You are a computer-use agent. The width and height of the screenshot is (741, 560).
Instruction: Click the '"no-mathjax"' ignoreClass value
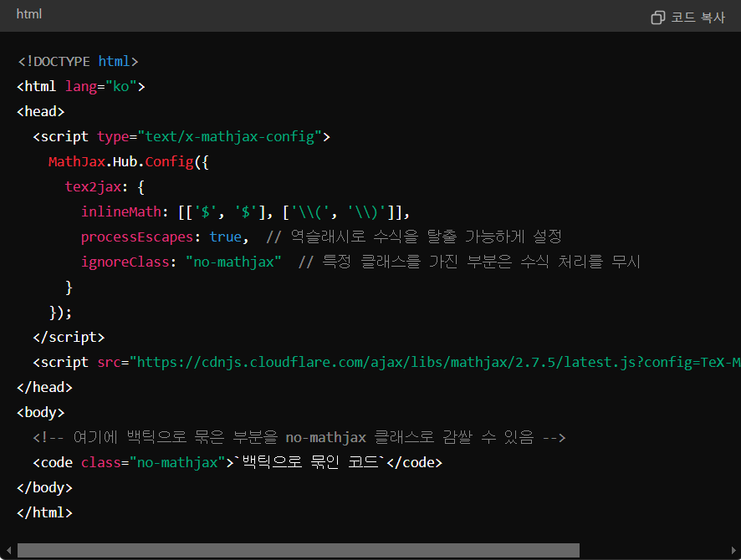(x=233, y=262)
